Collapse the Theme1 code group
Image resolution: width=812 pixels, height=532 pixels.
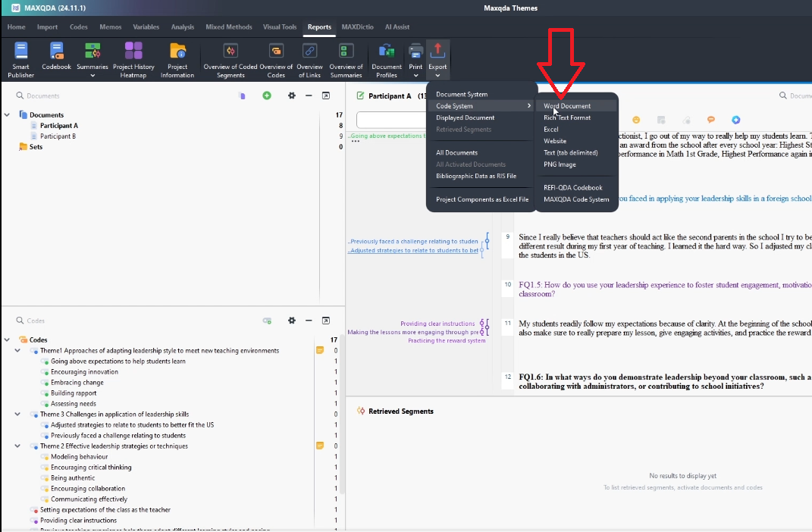[17, 351]
